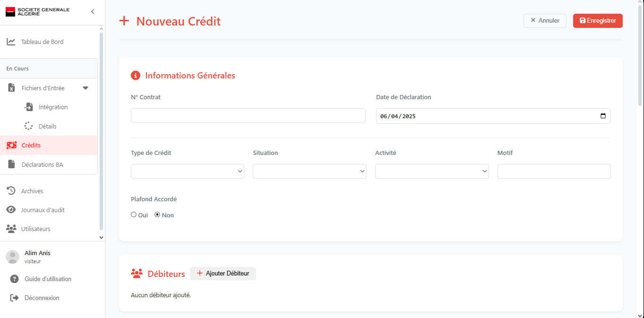Select the Détails icon
Viewport: 644px width, 318px height.
[x=29, y=126]
